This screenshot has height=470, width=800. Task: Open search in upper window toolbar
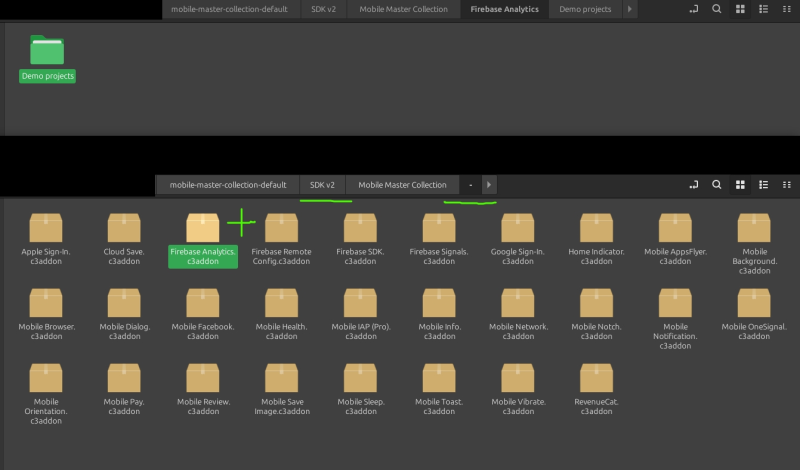coord(717,9)
